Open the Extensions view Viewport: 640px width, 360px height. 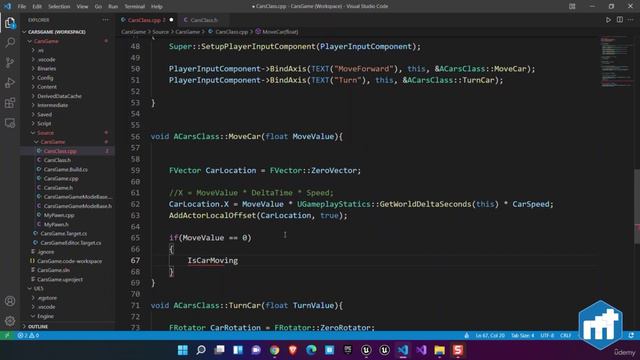click(10, 102)
